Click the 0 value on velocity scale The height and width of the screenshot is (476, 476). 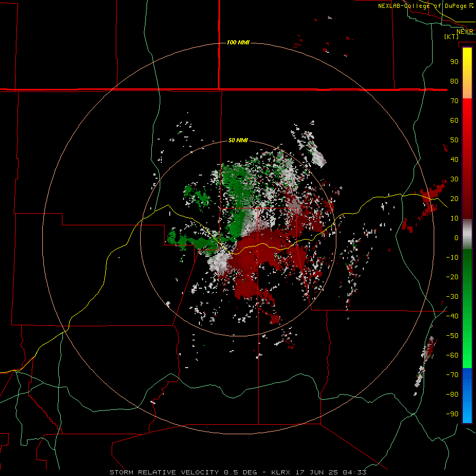[x=456, y=237]
